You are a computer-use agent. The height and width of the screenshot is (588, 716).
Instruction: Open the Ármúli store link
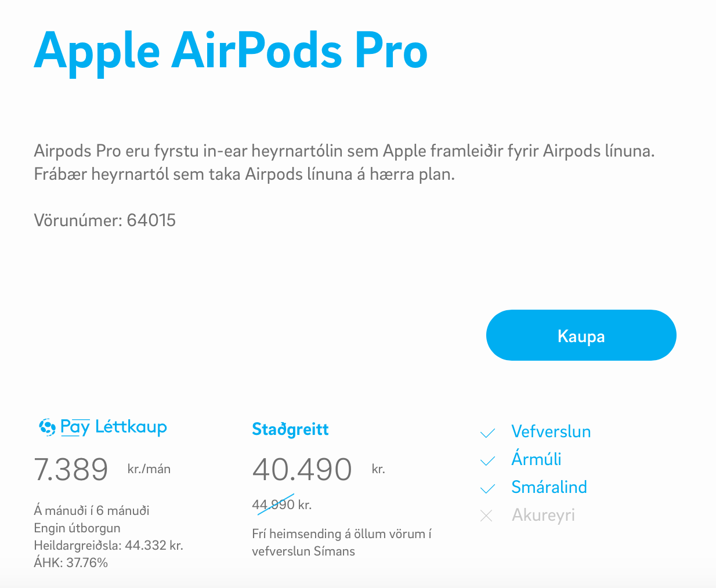536,459
